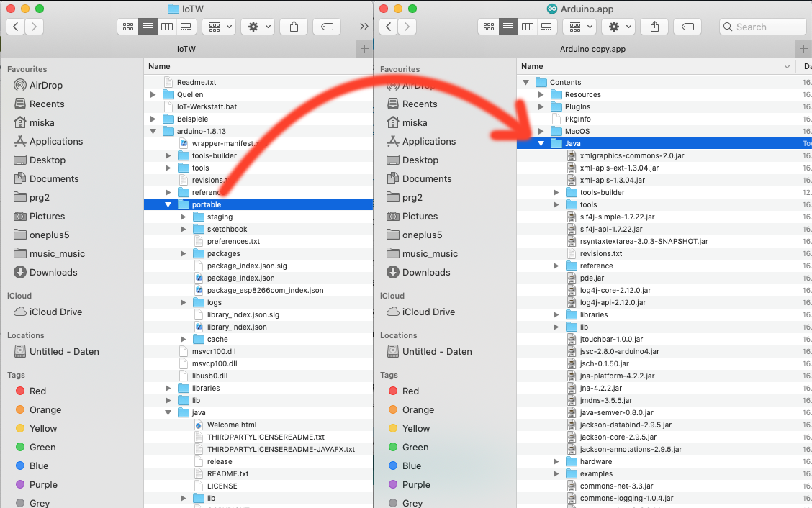Screen dimensions: 812x508
Task: Collapse the java folder in IoTW window
Action: (x=168, y=413)
